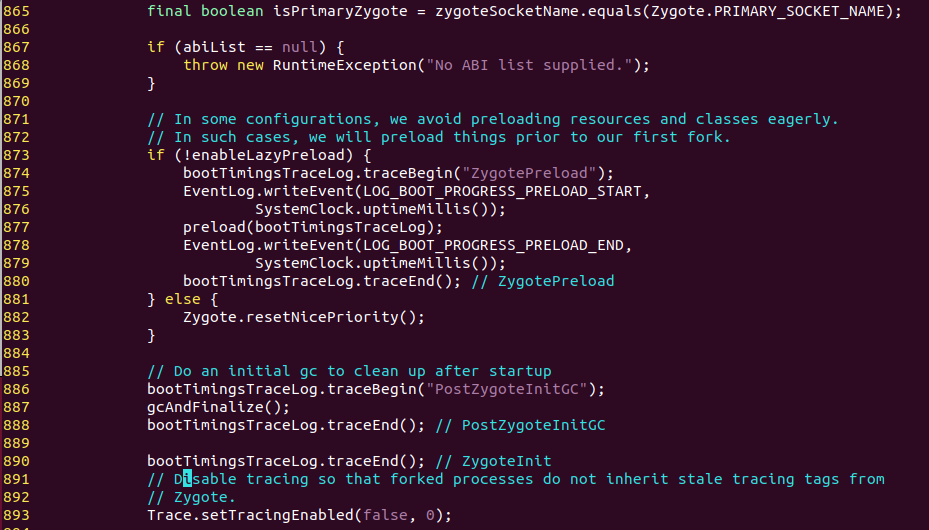Click LOG_BOOT_PROGRESS_PRELOAD_END constant
Screen dimensions: 929x530
[494, 245]
